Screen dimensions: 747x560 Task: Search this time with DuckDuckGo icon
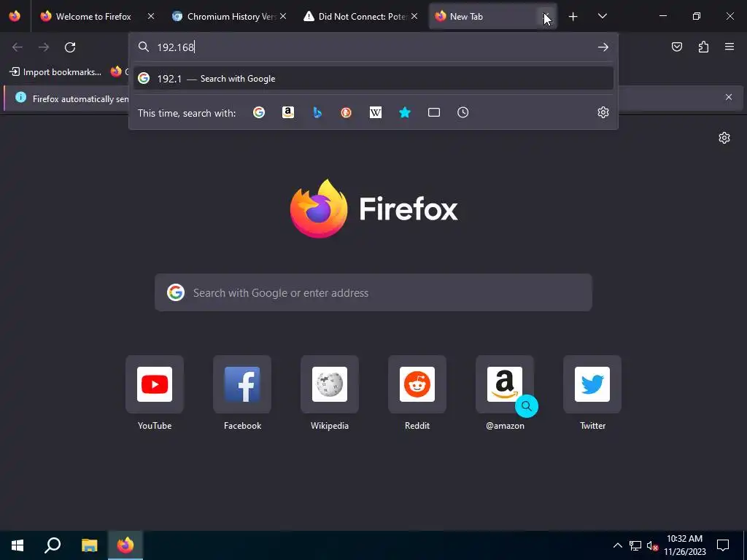pos(347,112)
